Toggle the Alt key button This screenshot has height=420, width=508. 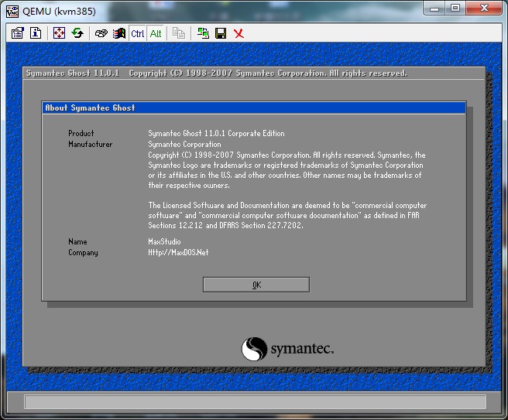point(156,33)
